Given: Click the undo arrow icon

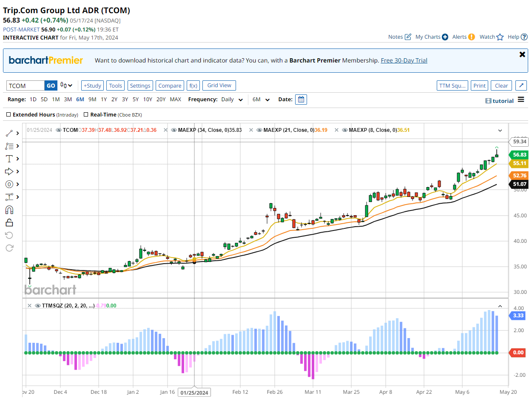Looking at the screenshot, I should [x=9, y=235].
